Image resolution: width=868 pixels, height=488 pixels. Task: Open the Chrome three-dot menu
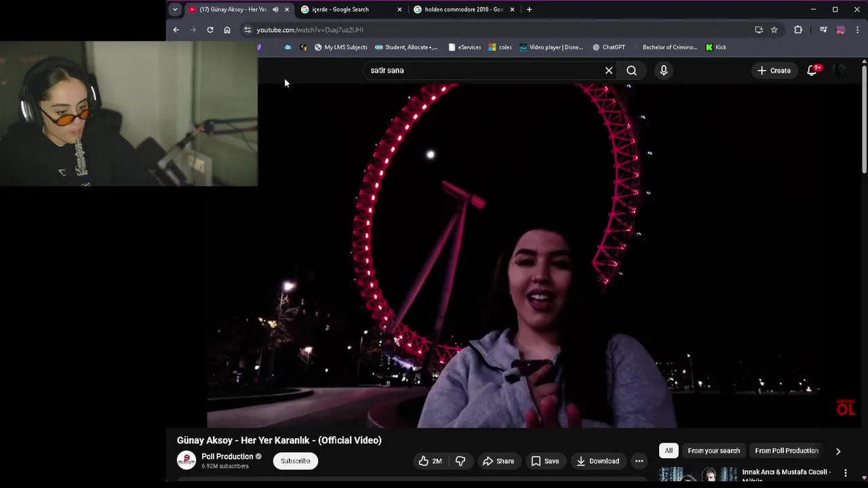click(x=857, y=30)
